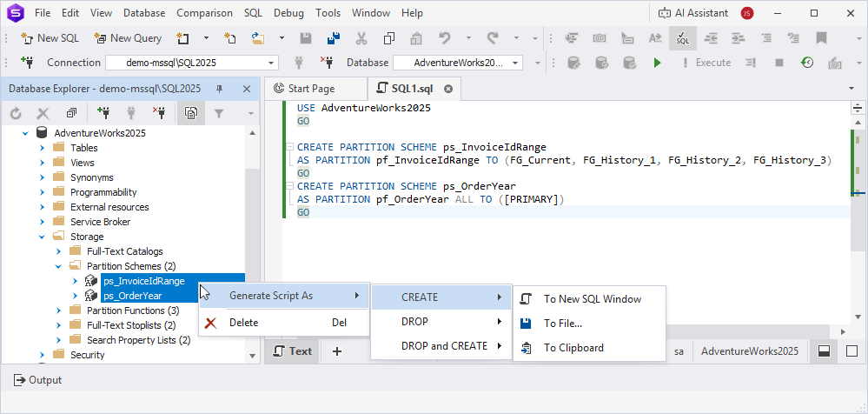Click the Cut scissors icon

pos(361,38)
